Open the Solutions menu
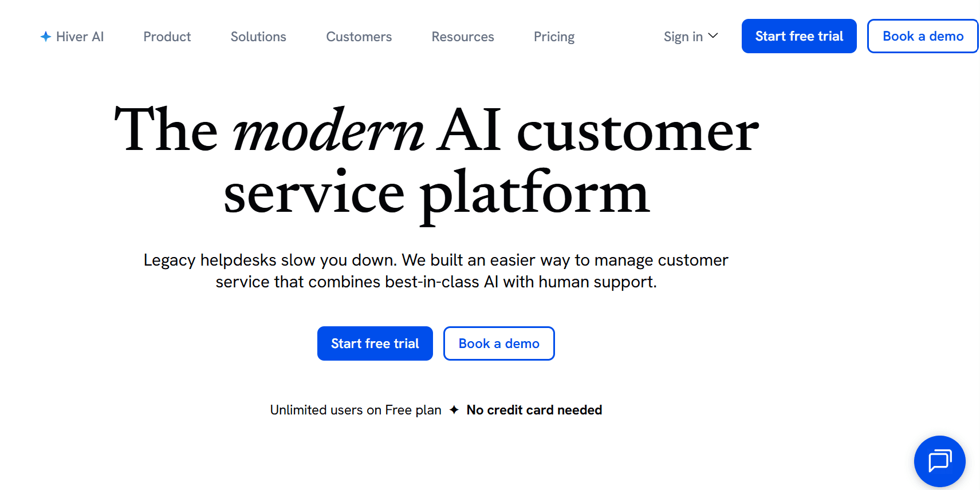 click(x=258, y=36)
